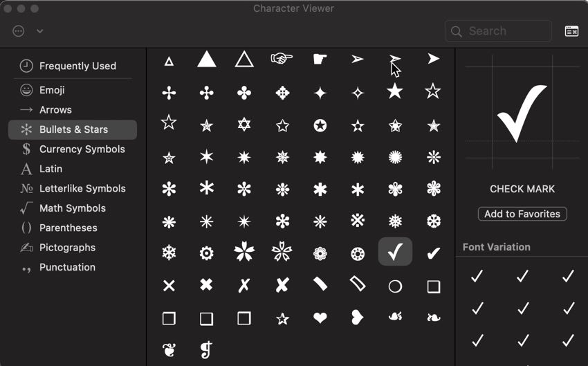The height and width of the screenshot is (366, 588).
Task: Select the outlined four-point star symbol
Action: 358,93
